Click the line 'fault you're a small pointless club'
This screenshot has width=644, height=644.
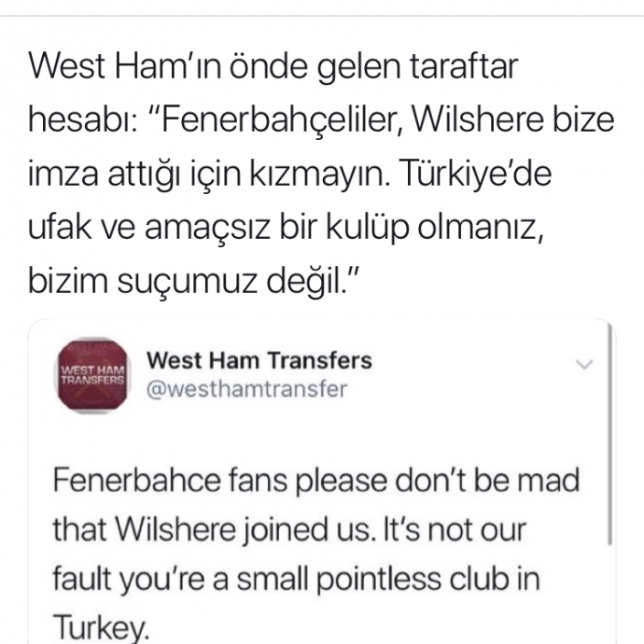[x=296, y=579]
